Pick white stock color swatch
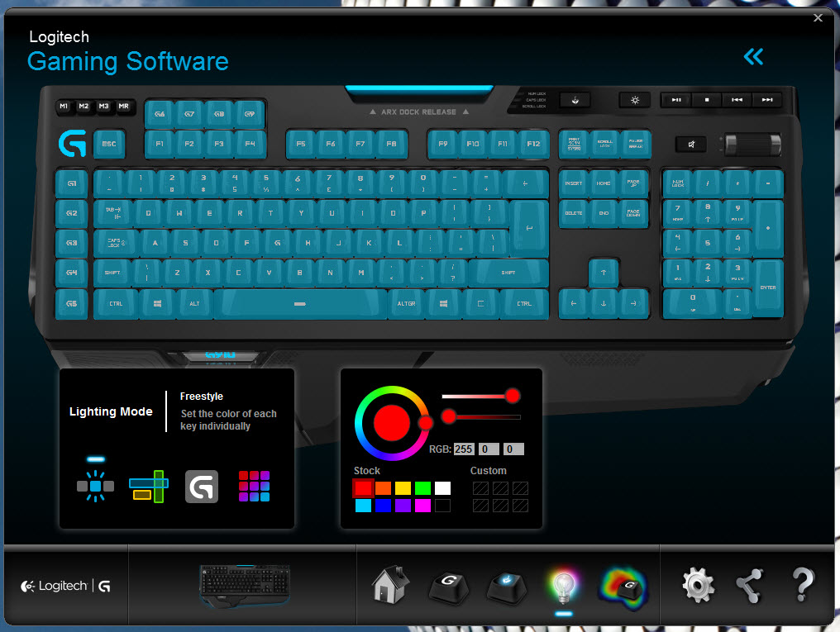The width and height of the screenshot is (840, 632). point(442,487)
